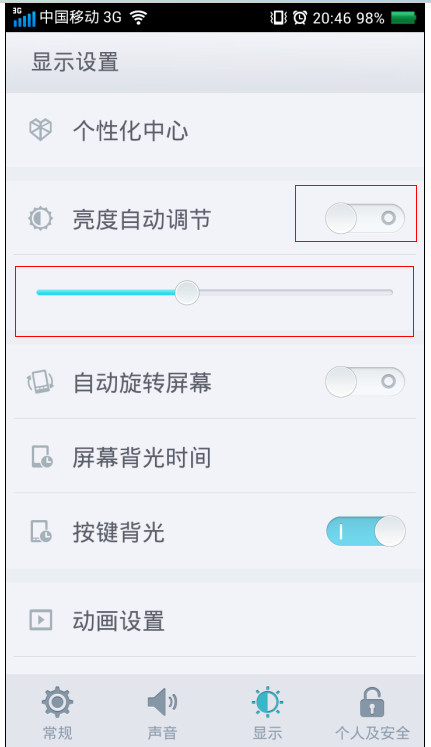Image resolution: width=431 pixels, height=747 pixels.
Task: Tap the rotating phone icon beside 自动旋转屏幕
Action: tap(40, 382)
